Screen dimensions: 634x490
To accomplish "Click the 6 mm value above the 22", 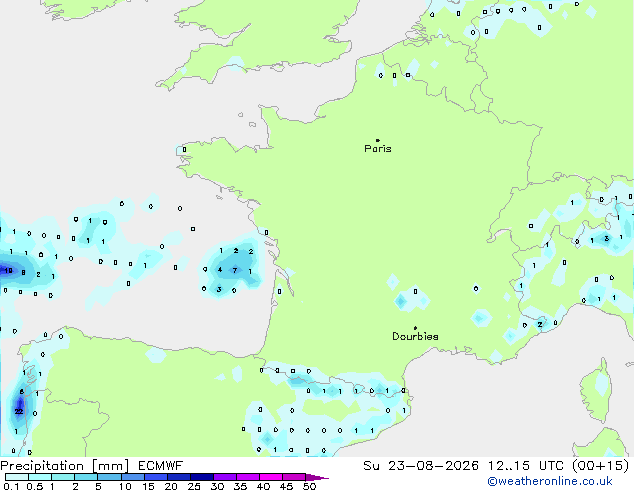I will [x=21, y=392].
